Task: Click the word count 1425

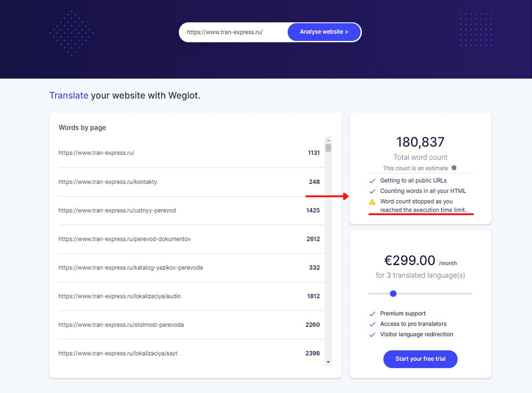Action: point(313,210)
